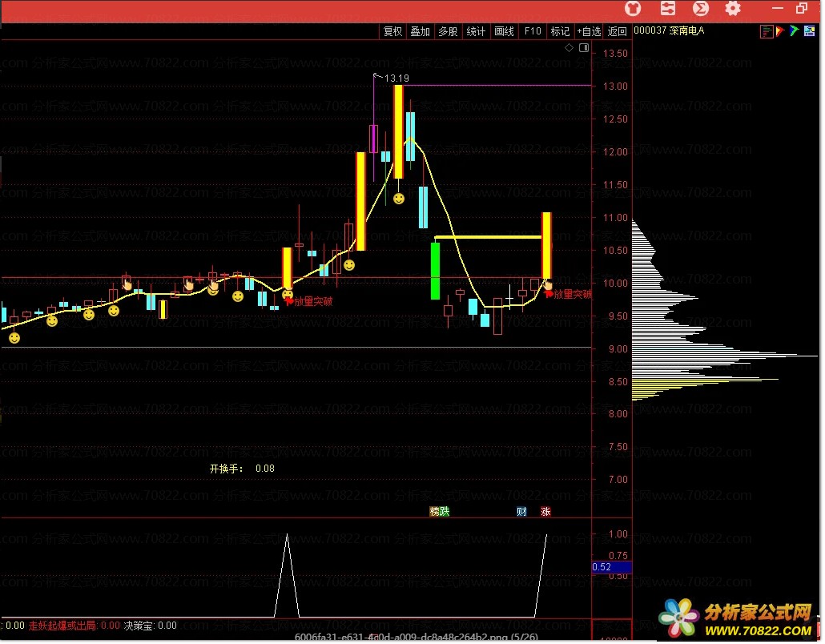Click the blue-green arrow icon

(x=794, y=31)
